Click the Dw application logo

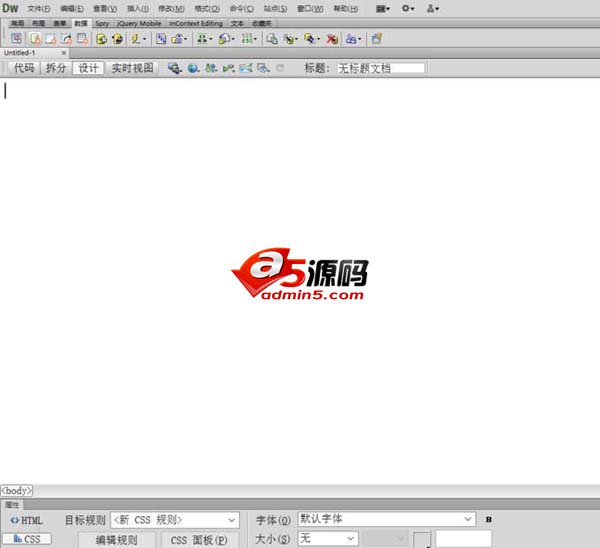pyautogui.click(x=10, y=8)
